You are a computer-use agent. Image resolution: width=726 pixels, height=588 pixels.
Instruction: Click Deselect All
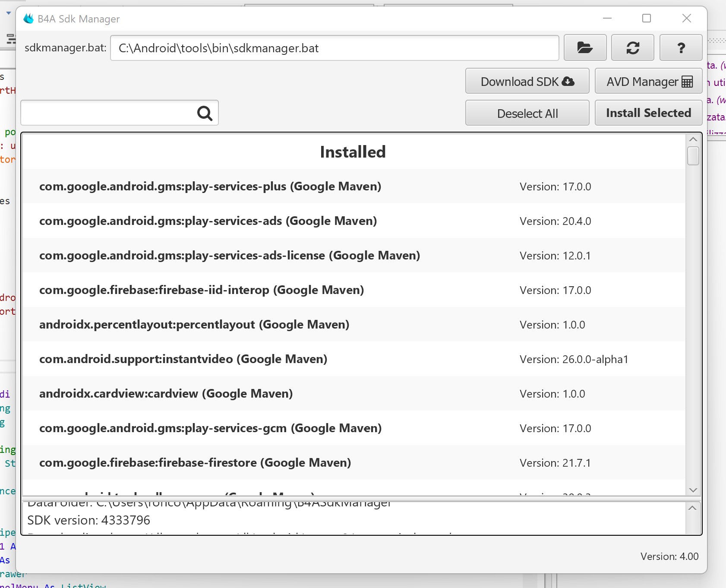point(527,113)
